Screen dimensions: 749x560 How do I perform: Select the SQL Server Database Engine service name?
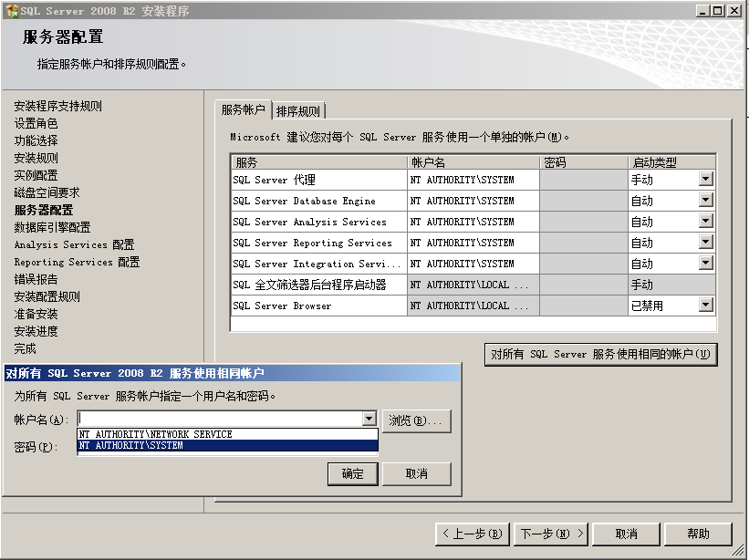point(319,201)
